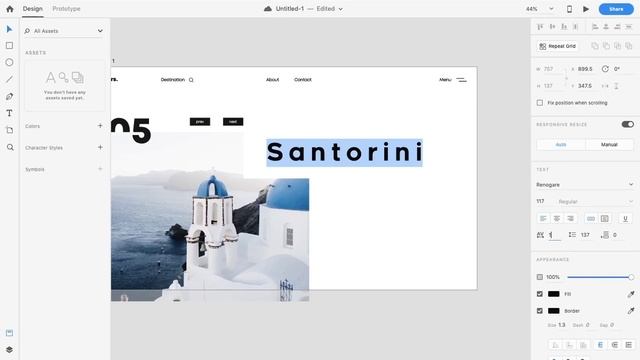Click the next button on artboard
The width and height of the screenshot is (640, 360).
[x=233, y=122]
